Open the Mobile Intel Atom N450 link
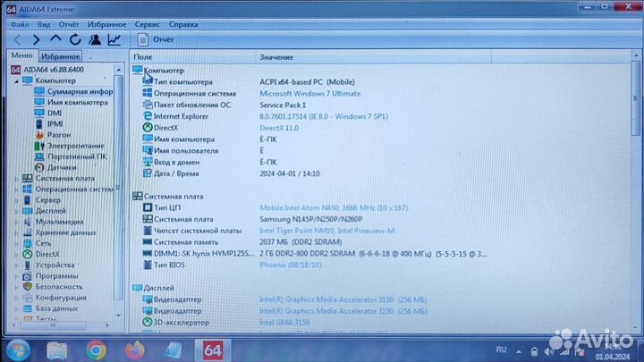This screenshot has width=644, height=362. (x=334, y=208)
